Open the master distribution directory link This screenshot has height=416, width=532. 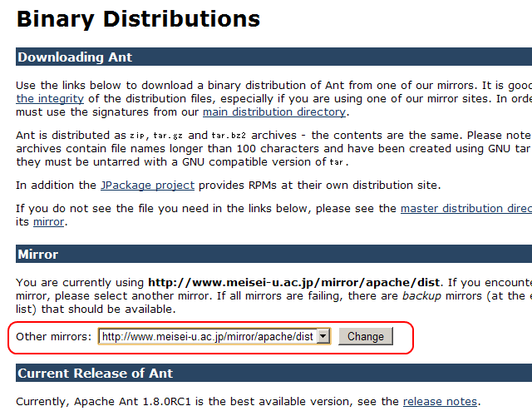465,208
